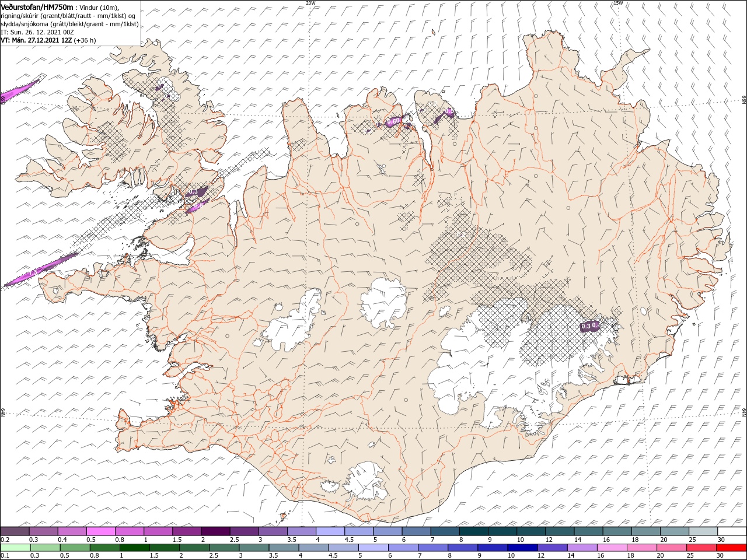747x560 pixels.
Task: Pick the light pink swatch labeled 16
Action: coord(612,548)
